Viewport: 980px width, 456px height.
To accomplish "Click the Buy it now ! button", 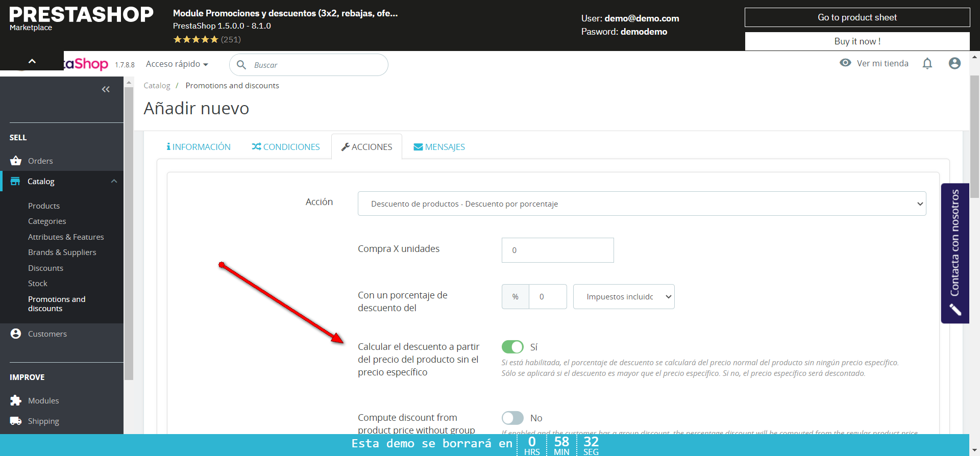I will coord(857,41).
